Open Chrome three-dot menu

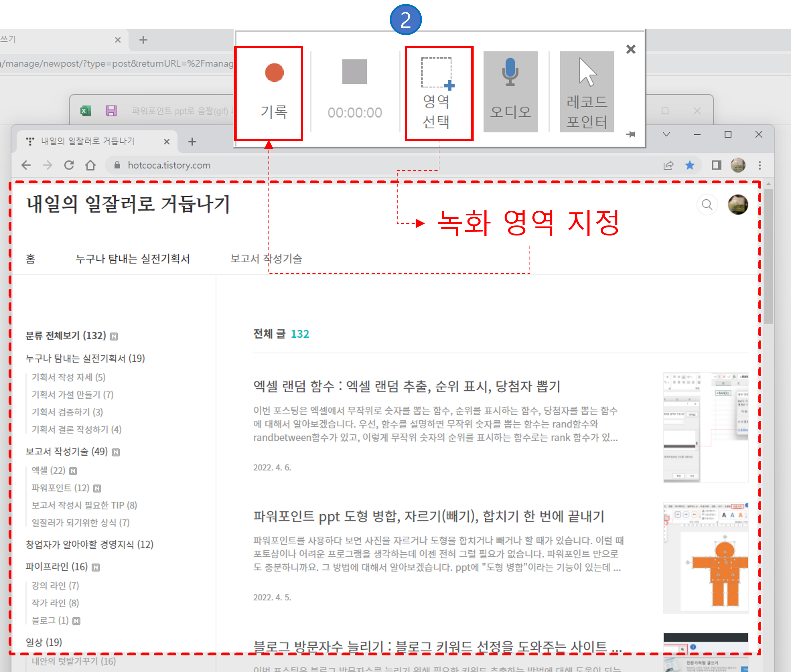point(759,165)
